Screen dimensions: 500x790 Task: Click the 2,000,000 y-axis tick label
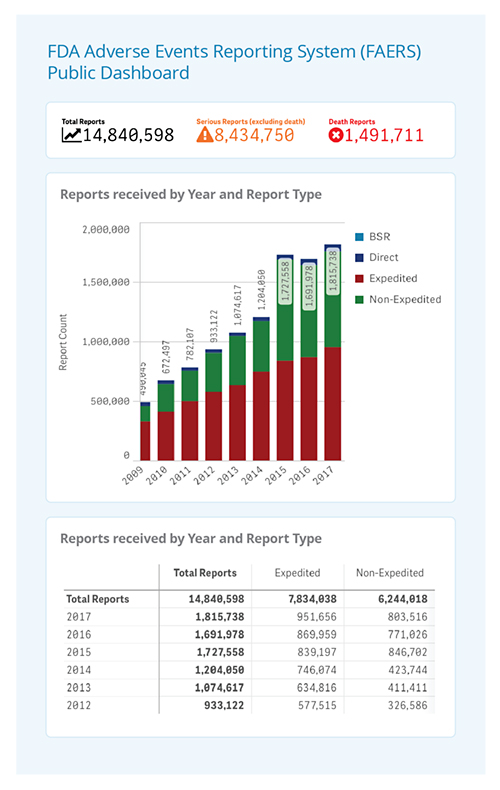[x=106, y=229]
